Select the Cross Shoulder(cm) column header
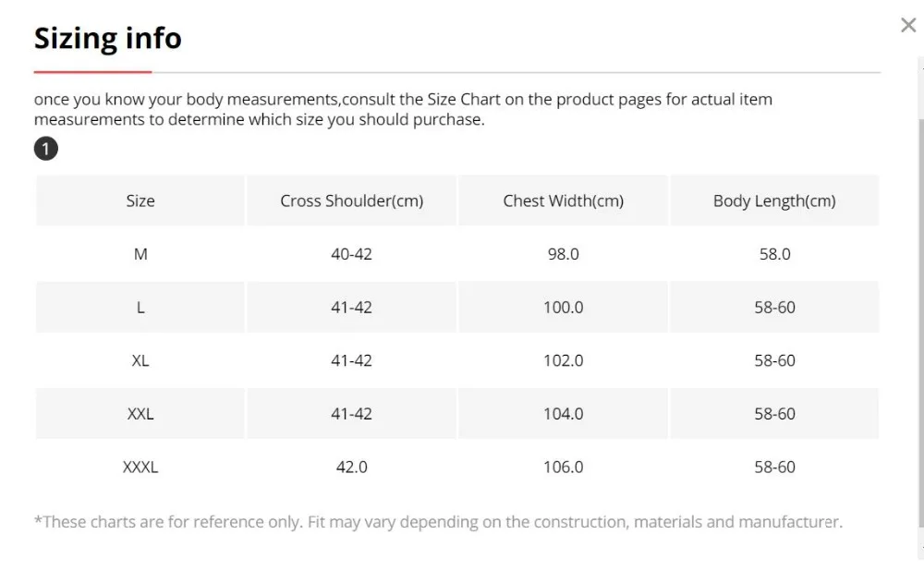Screen dimensions: 924x571 click(x=352, y=200)
